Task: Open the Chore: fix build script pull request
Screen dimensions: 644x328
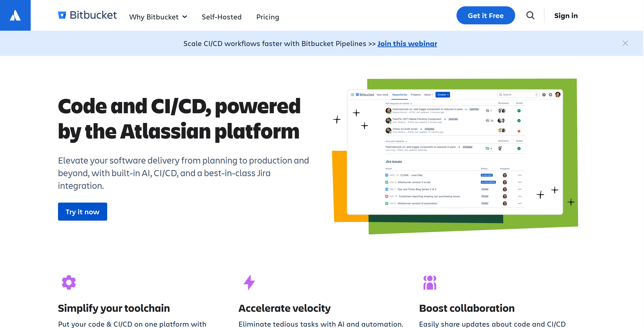Action: (x=405, y=129)
